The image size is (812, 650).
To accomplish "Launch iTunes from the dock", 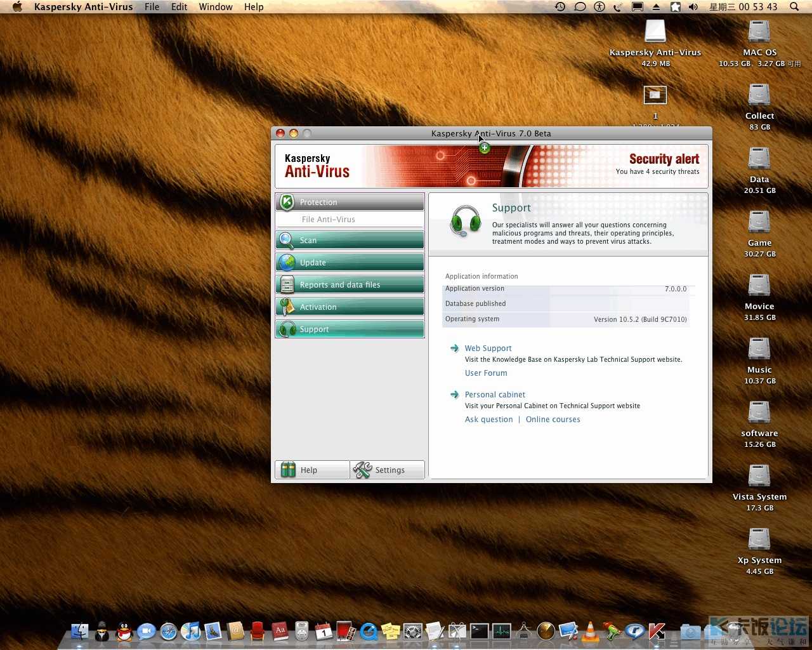I will tap(190, 631).
